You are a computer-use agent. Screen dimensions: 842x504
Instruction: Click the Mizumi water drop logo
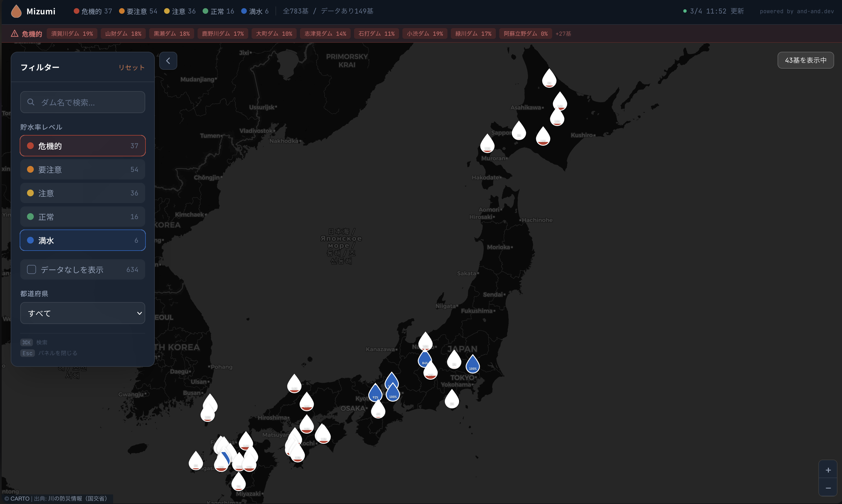(x=16, y=11)
